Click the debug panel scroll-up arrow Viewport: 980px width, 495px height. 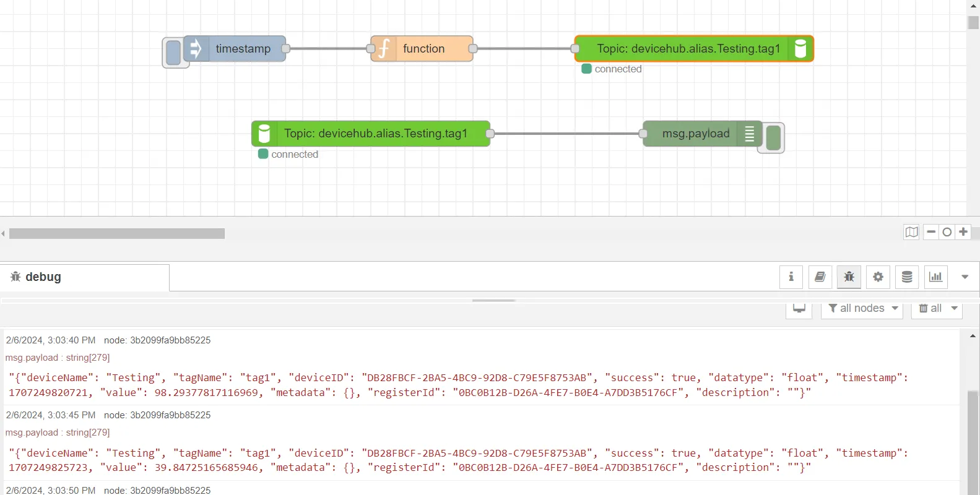[x=973, y=336]
